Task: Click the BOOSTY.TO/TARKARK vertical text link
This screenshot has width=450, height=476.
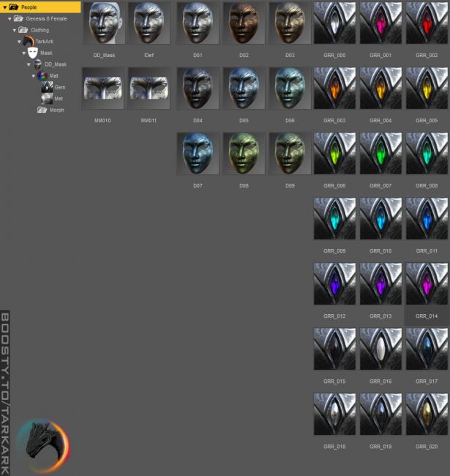Action: tap(5, 393)
